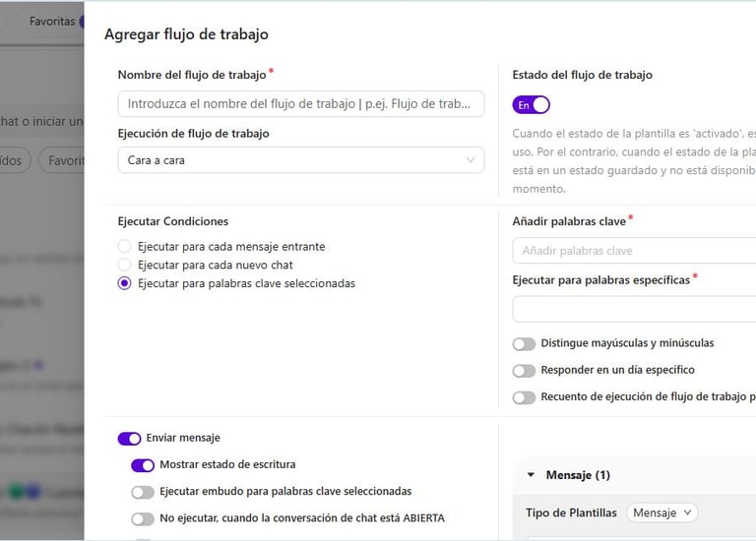Image resolution: width=756 pixels, height=541 pixels.
Task: Click the Agregar flujo de trabajo title
Action: point(186,34)
